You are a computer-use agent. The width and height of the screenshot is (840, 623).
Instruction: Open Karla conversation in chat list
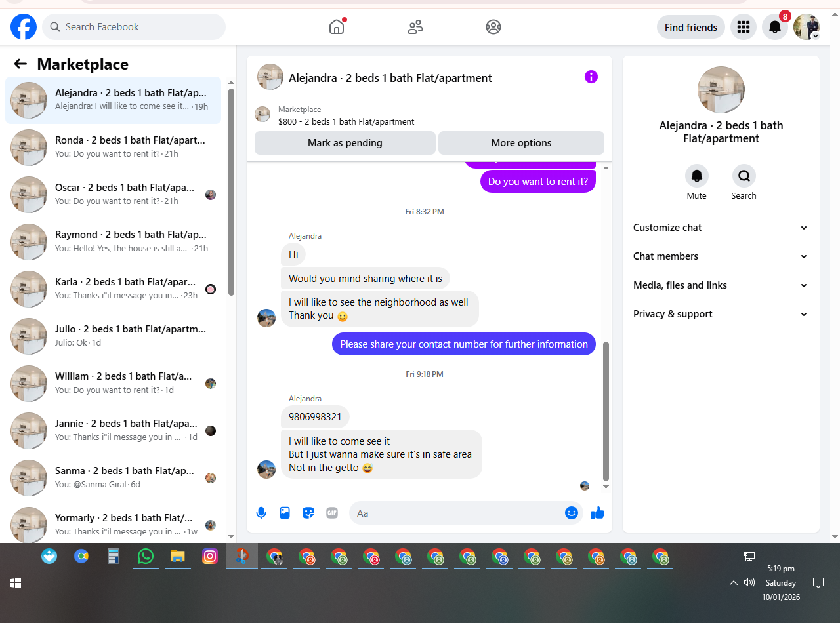(113, 289)
